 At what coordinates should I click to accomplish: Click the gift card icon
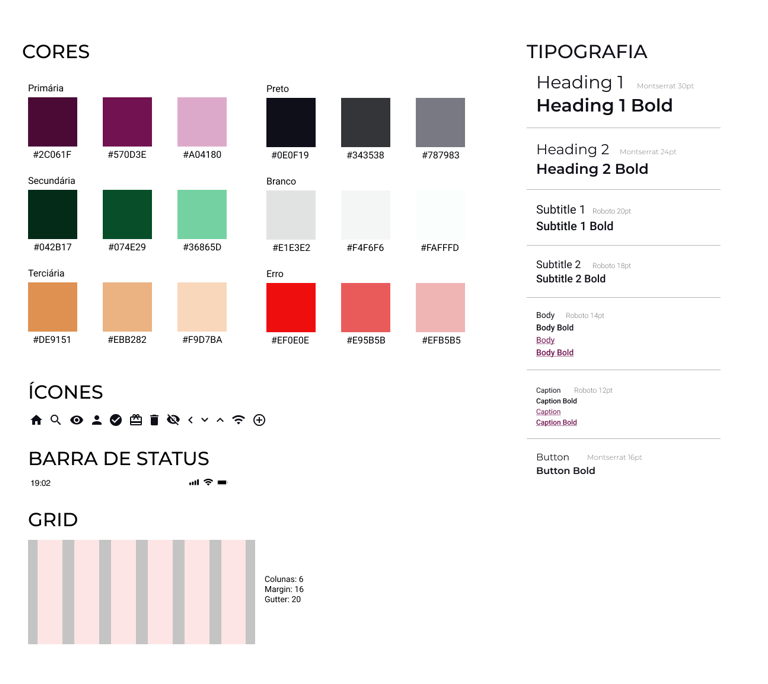tap(136, 420)
